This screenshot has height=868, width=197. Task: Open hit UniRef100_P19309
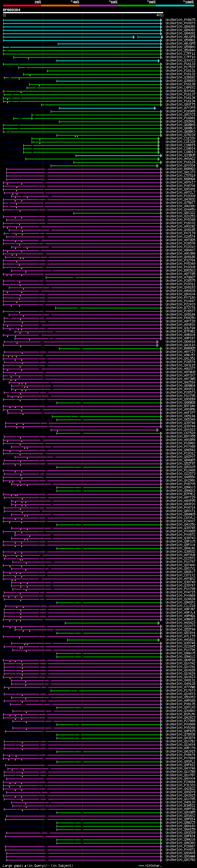[180, 196]
